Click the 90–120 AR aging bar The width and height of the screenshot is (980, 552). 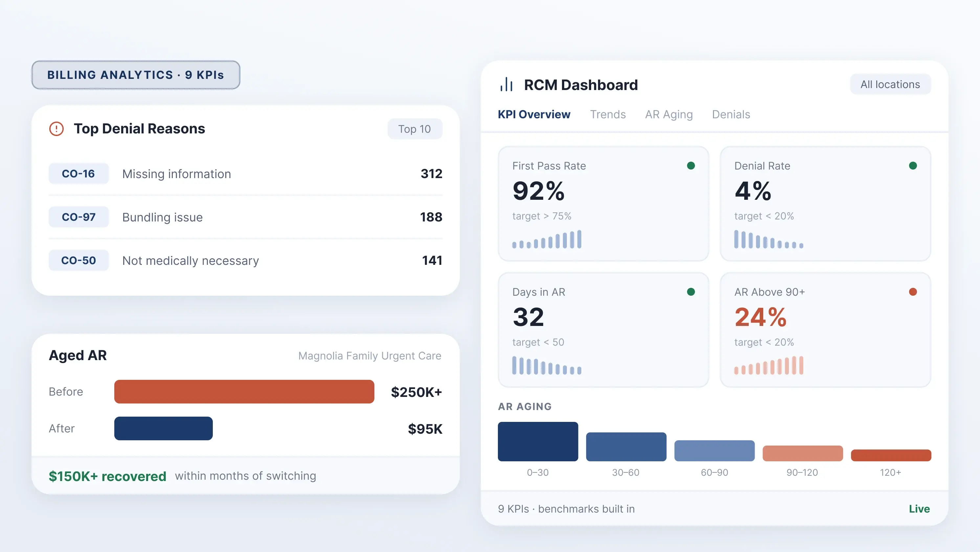point(803,453)
